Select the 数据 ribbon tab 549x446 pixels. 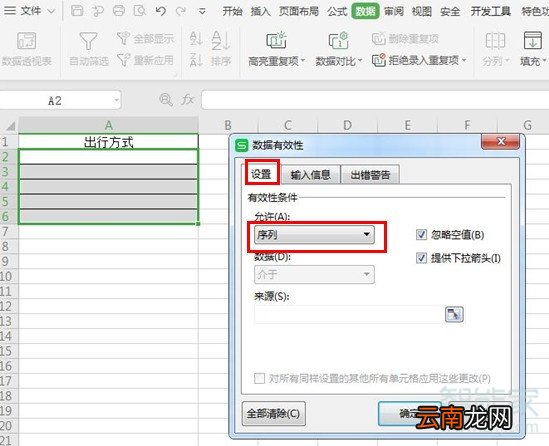[365, 11]
